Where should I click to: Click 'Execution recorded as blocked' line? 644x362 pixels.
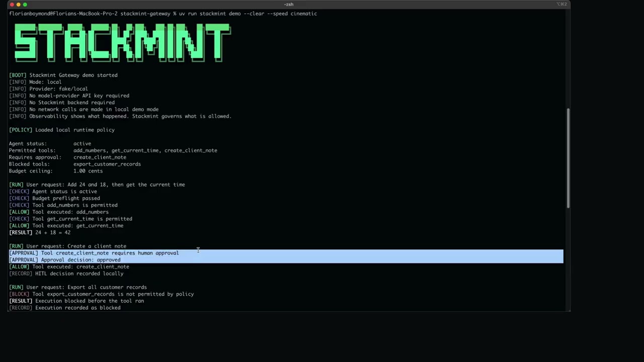coord(64,308)
